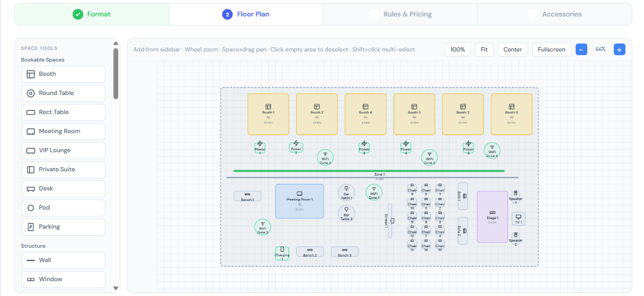Select the Speaker 2 element
The image size is (644, 296).
pos(516,239)
